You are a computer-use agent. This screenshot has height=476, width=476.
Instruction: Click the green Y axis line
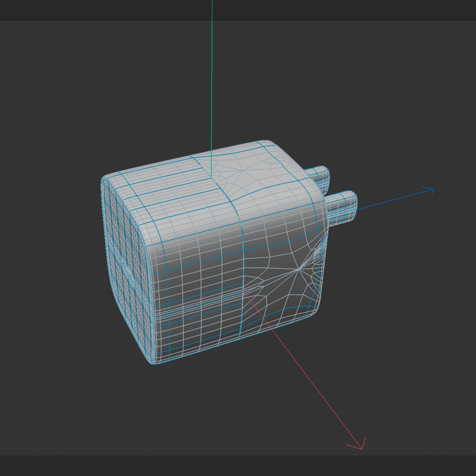[212, 88]
